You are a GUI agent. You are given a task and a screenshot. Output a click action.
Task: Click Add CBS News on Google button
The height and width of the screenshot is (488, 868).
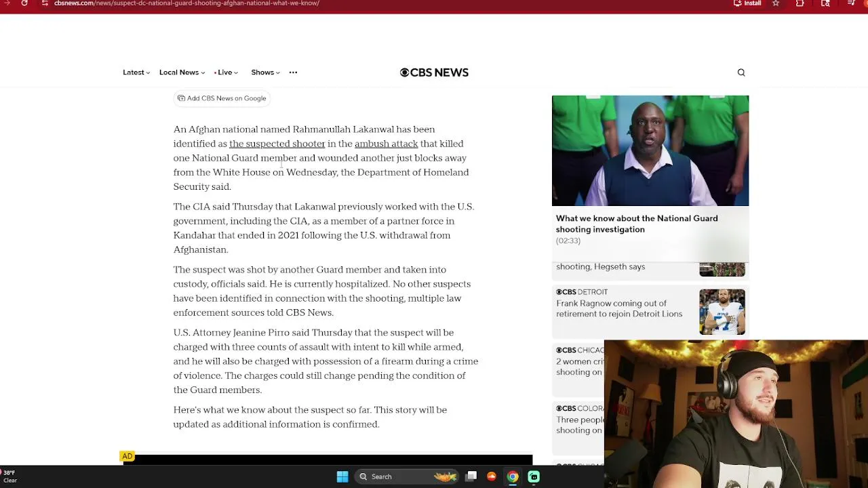point(222,98)
